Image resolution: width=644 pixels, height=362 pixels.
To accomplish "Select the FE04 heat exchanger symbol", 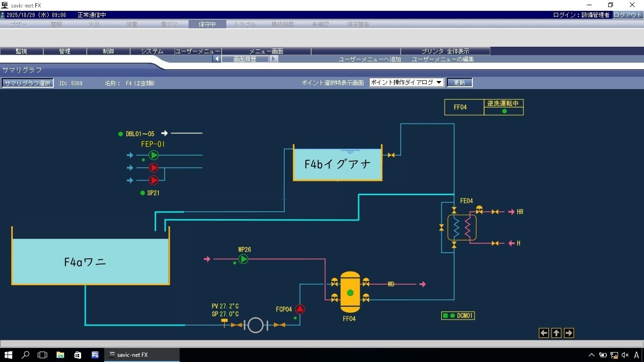I will click(462, 228).
